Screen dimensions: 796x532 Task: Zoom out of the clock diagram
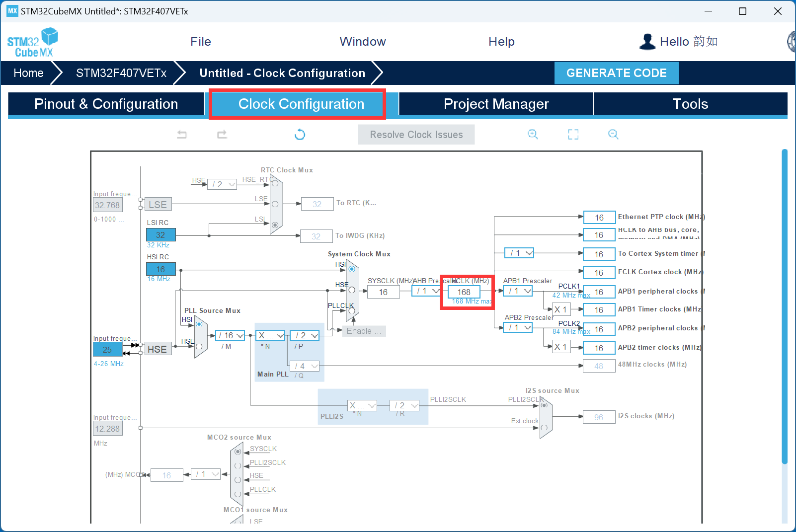(613, 134)
